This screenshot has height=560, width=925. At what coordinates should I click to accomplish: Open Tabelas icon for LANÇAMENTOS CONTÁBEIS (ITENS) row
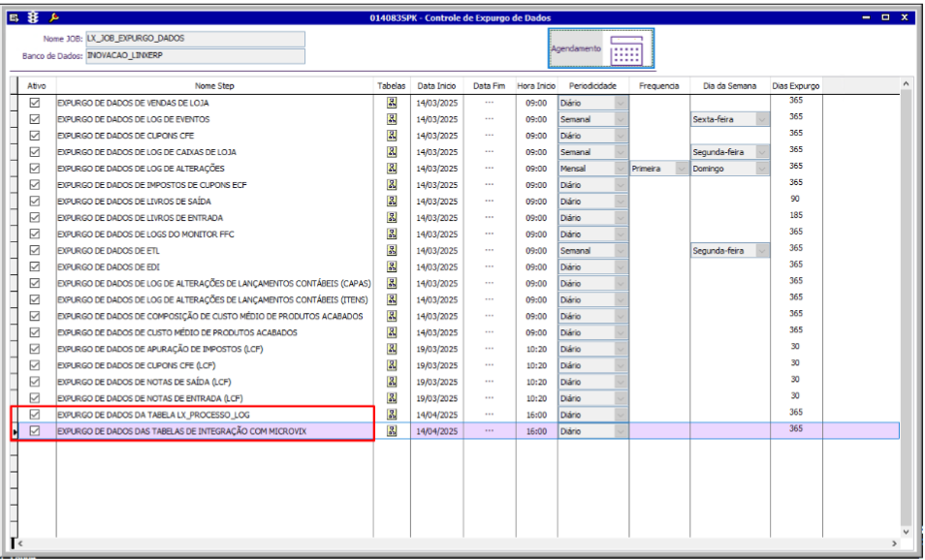pyautogui.click(x=392, y=299)
